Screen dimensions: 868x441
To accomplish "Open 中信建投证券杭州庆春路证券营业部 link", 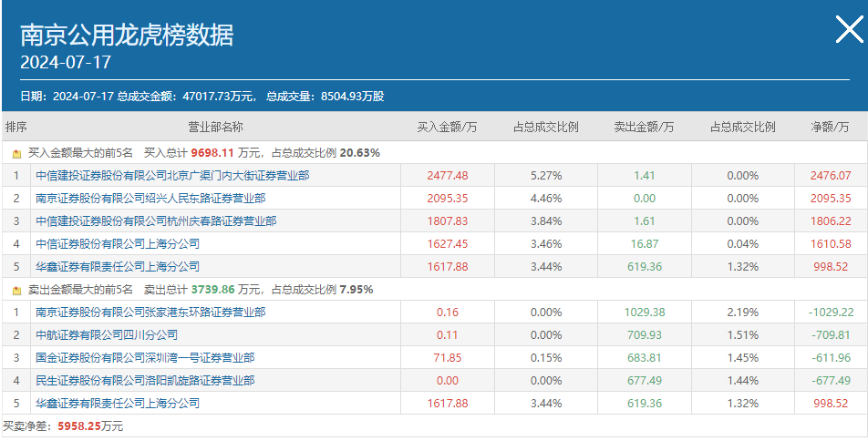I will point(156,220).
